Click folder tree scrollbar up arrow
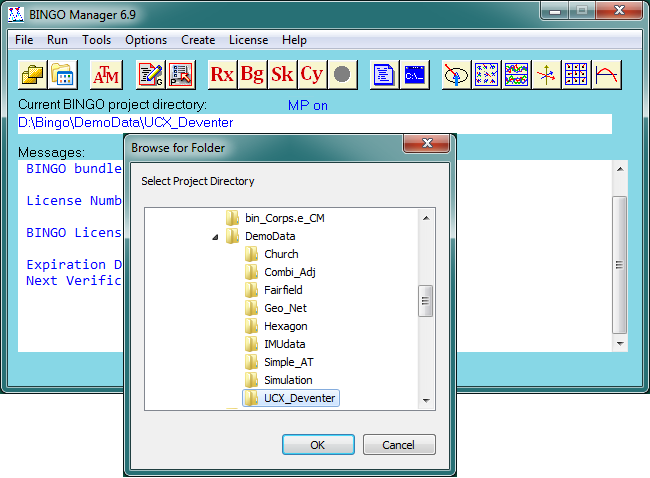Screen dimensions: 650x478 (x=426, y=218)
